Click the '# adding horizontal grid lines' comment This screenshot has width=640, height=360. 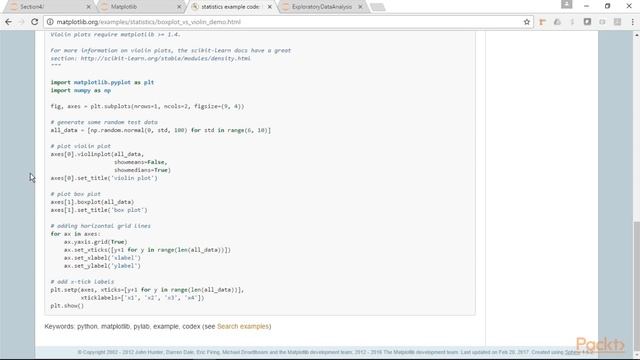100,226
